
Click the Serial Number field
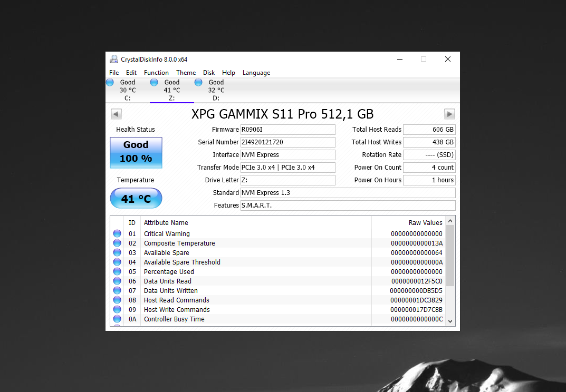[287, 142]
